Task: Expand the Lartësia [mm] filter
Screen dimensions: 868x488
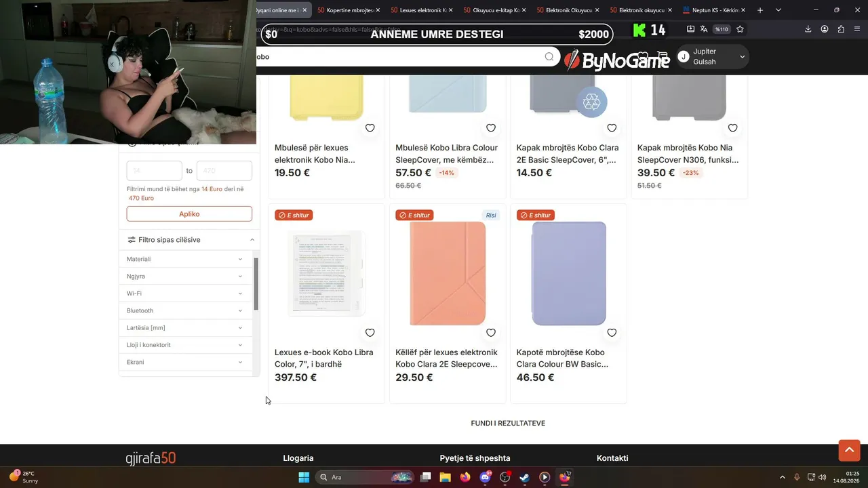Action: point(184,328)
